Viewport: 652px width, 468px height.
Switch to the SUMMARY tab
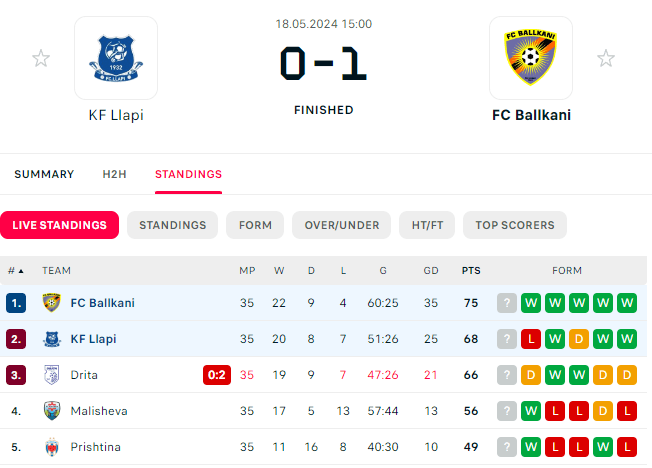click(44, 174)
